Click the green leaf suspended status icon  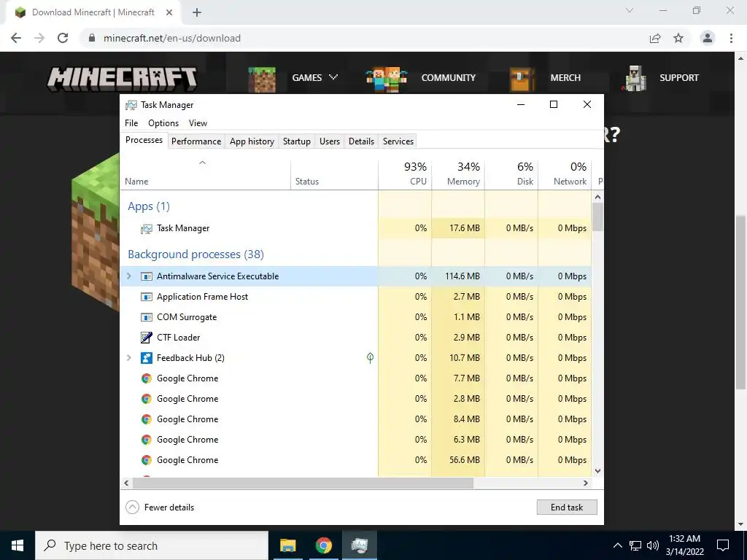[370, 357]
